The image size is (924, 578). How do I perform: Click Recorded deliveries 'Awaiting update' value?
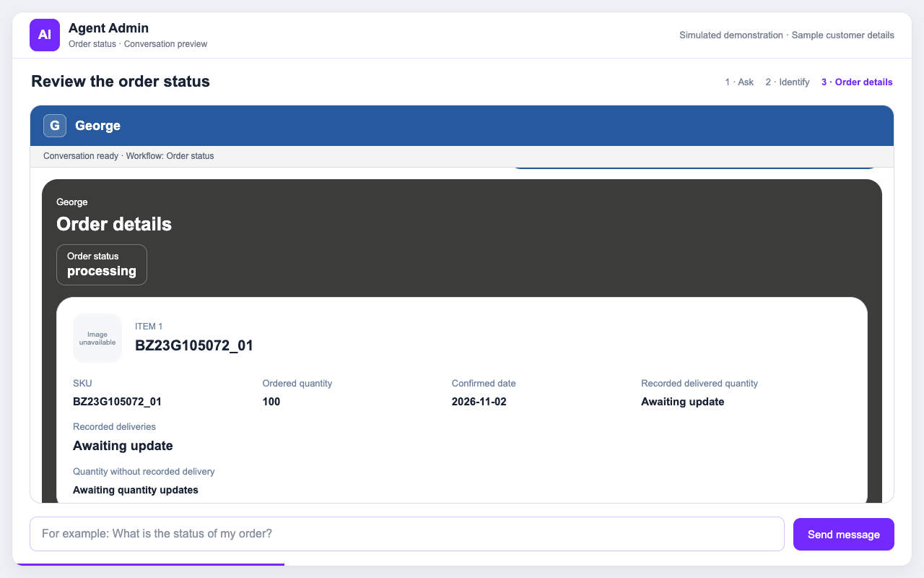click(x=123, y=446)
